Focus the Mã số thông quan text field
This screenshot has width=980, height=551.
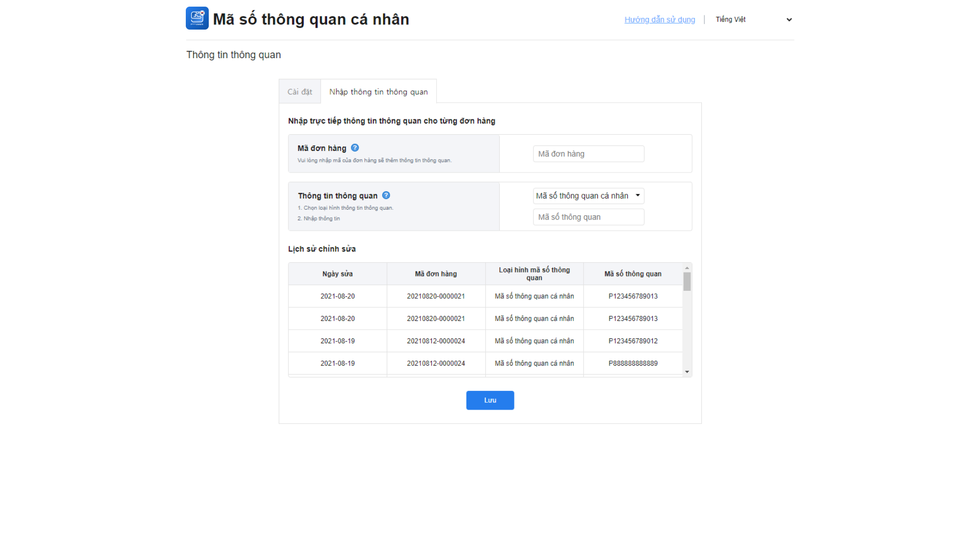tap(588, 217)
